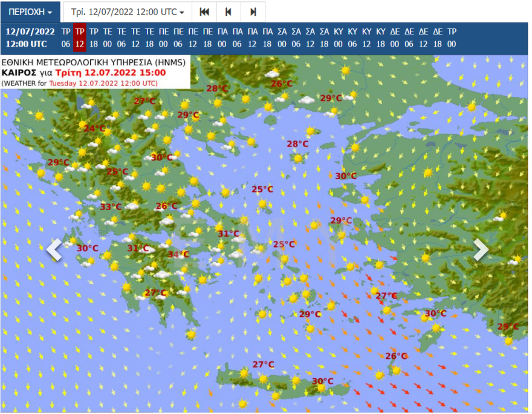Advance to the next forecast frame
The height and width of the screenshot is (414, 532).
pos(253,11)
